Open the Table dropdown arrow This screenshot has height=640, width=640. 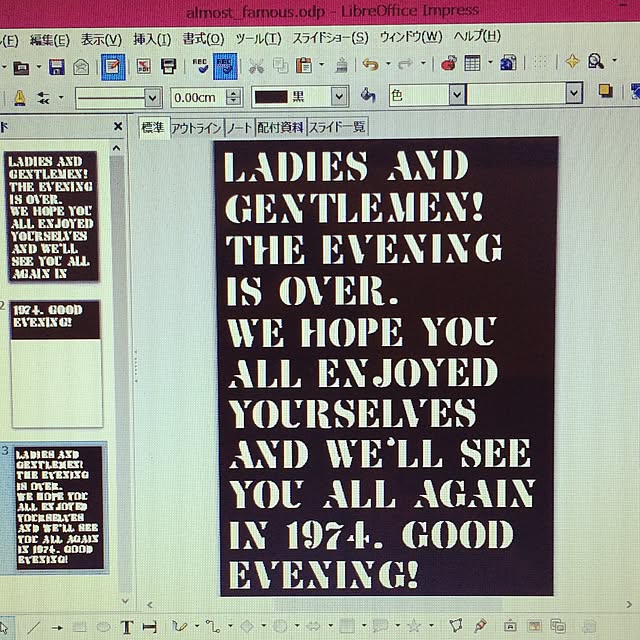[490, 62]
